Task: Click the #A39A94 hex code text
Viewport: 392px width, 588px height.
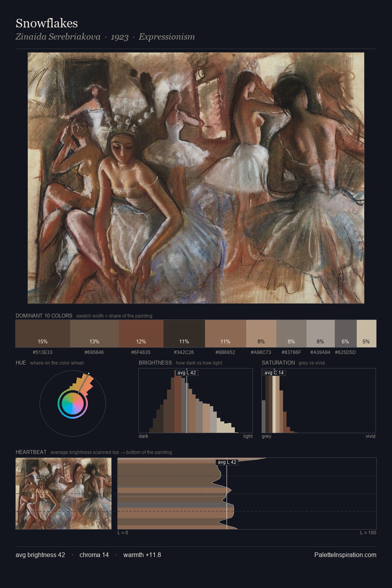Action: 321,352
